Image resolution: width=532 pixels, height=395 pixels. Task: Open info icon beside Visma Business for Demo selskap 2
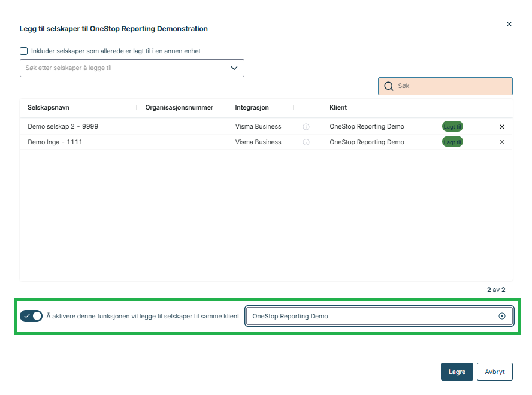tap(306, 126)
